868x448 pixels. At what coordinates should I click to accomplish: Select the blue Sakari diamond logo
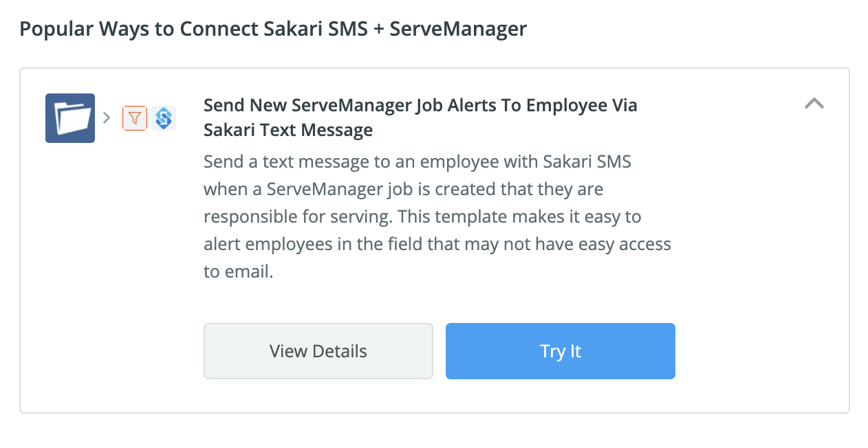163,117
